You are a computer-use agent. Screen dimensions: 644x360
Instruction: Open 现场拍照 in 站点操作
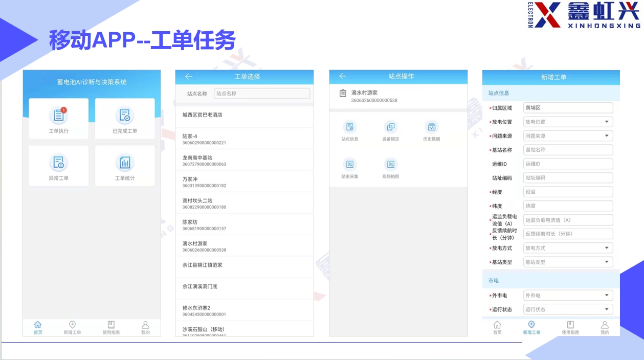point(391,168)
